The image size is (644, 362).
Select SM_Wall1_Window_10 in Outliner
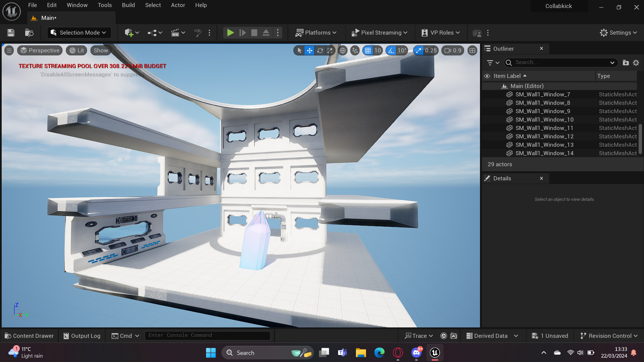pyautogui.click(x=559, y=120)
